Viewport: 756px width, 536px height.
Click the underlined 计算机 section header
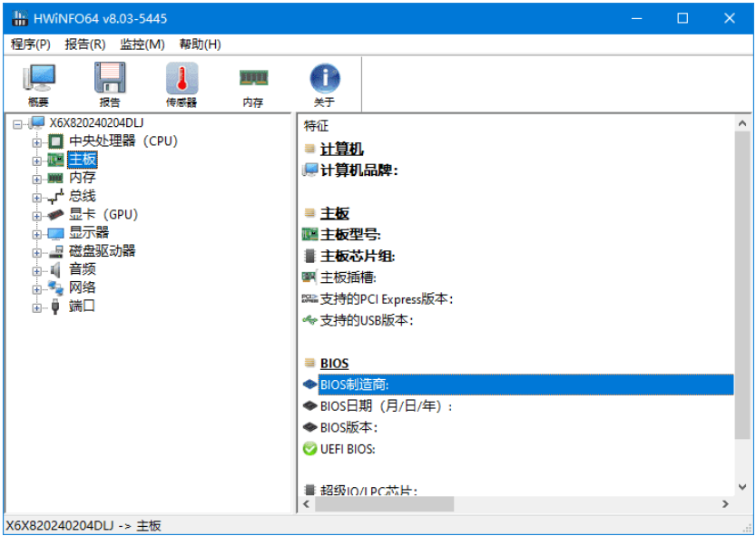coord(340,148)
